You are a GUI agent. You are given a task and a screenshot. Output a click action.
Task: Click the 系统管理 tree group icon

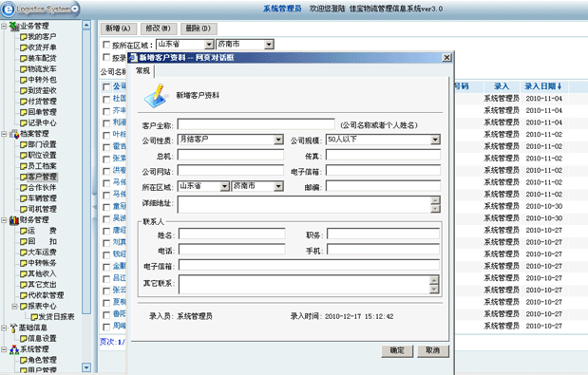click(14, 349)
